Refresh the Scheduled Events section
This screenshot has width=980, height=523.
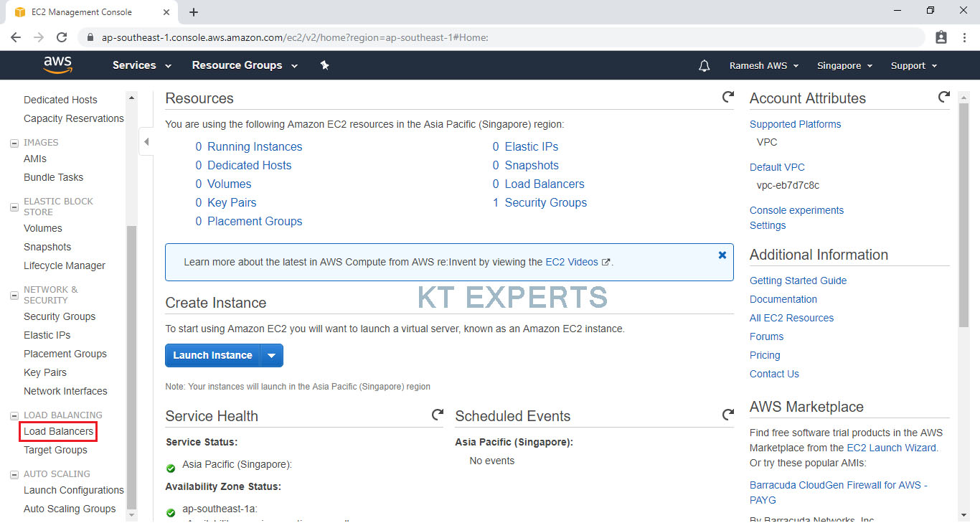(727, 415)
